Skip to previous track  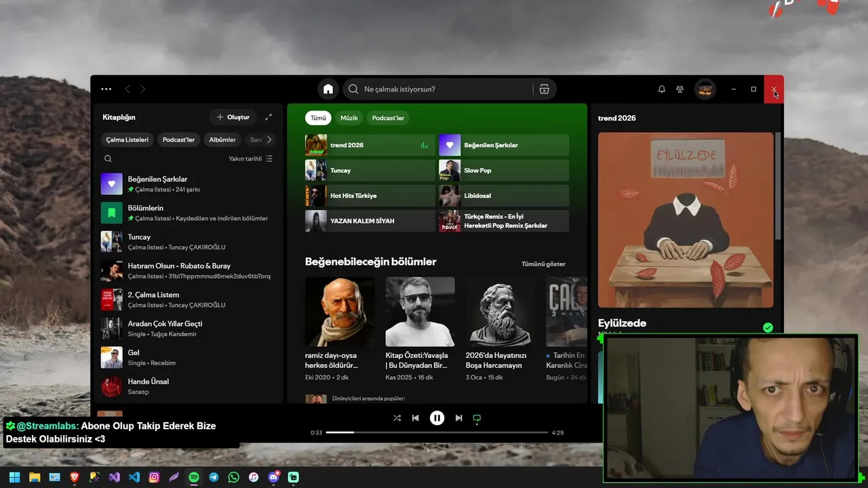[416, 418]
